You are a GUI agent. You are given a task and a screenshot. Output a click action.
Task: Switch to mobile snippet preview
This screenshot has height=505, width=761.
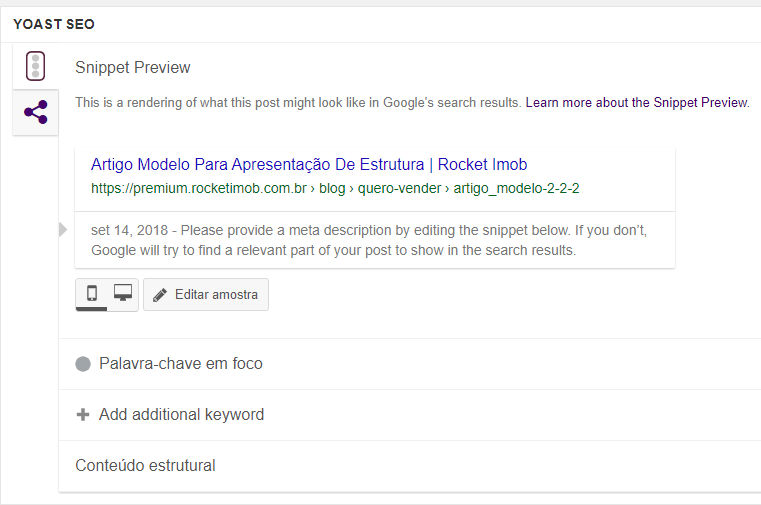(92, 293)
